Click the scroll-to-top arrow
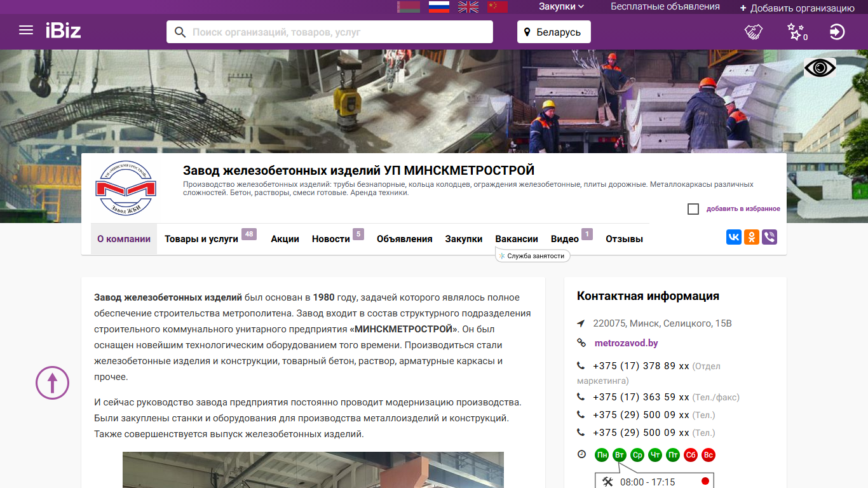This screenshot has width=868, height=488. point(52,383)
